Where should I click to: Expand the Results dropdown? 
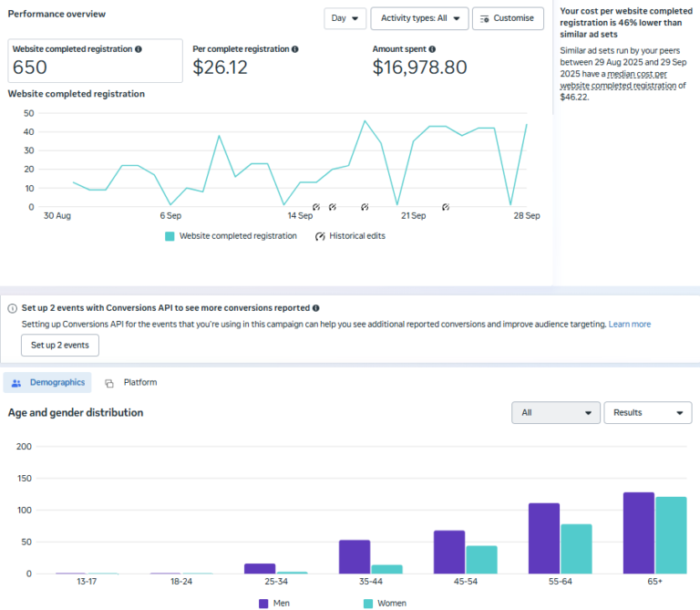[647, 413]
